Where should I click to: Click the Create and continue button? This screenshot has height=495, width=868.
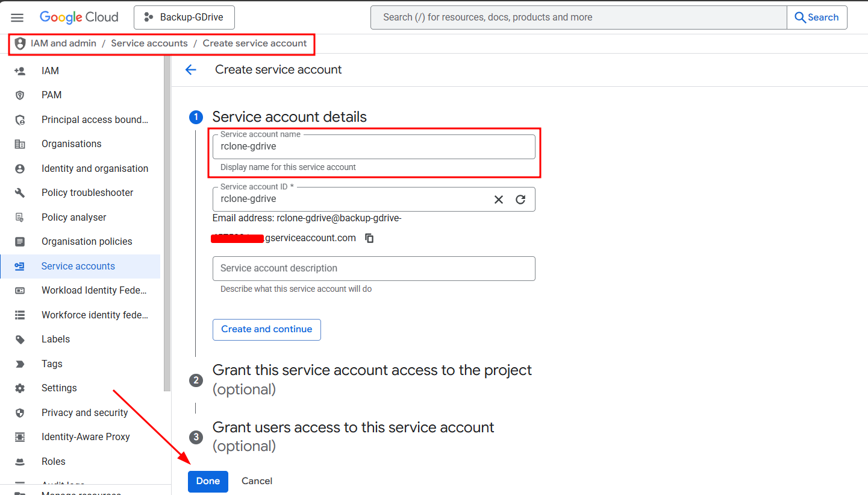266,330
